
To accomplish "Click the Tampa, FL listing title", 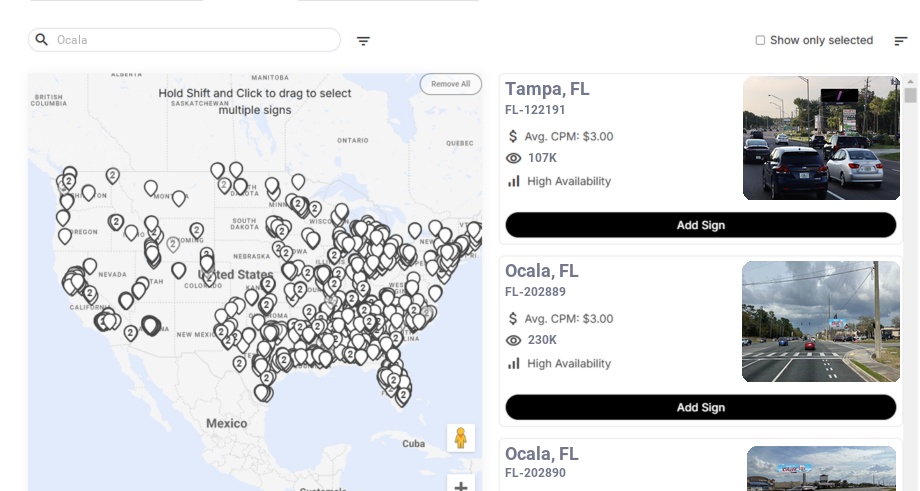I will (547, 89).
